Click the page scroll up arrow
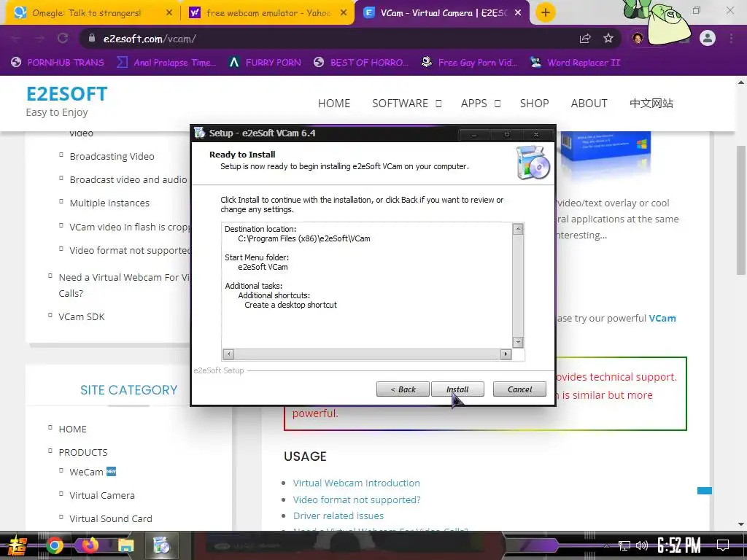The width and height of the screenshot is (747, 560). [741, 82]
